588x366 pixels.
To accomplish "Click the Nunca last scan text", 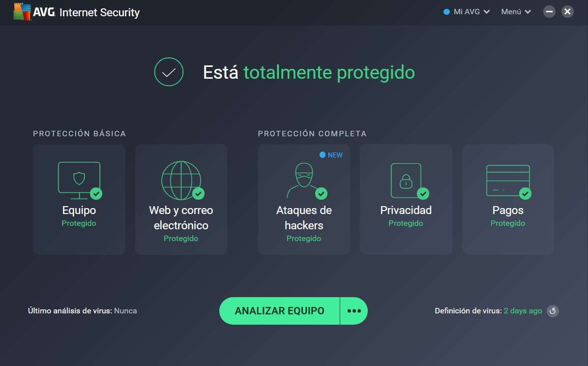I will (125, 311).
